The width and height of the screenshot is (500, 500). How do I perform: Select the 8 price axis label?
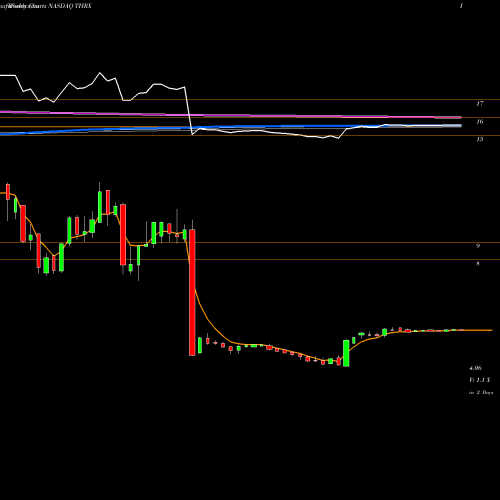478,264
